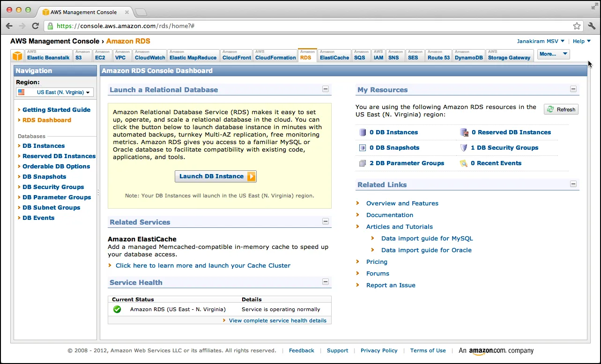The width and height of the screenshot is (601, 364).
Task: Open the Privacy Policy footer link
Action: click(x=379, y=350)
